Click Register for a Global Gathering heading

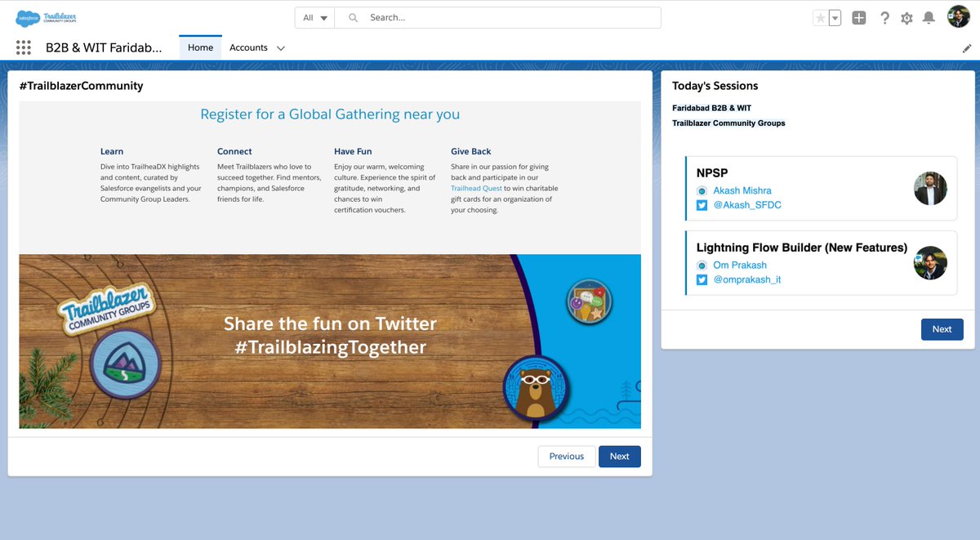330,114
